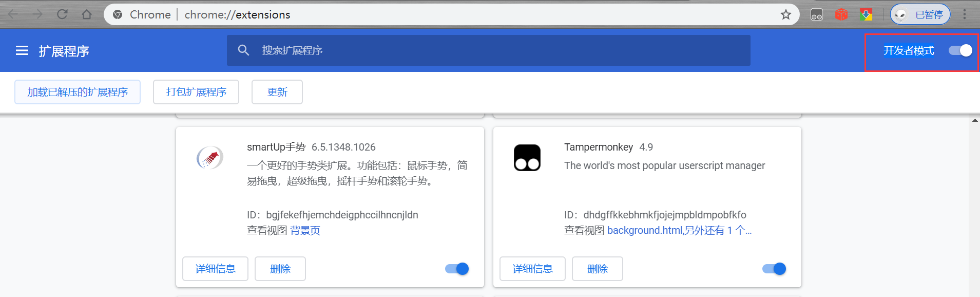This screenshot has width=980, height=297.
Task: Click the Chrome site info icon in the address bar
Action: (118, 14)
